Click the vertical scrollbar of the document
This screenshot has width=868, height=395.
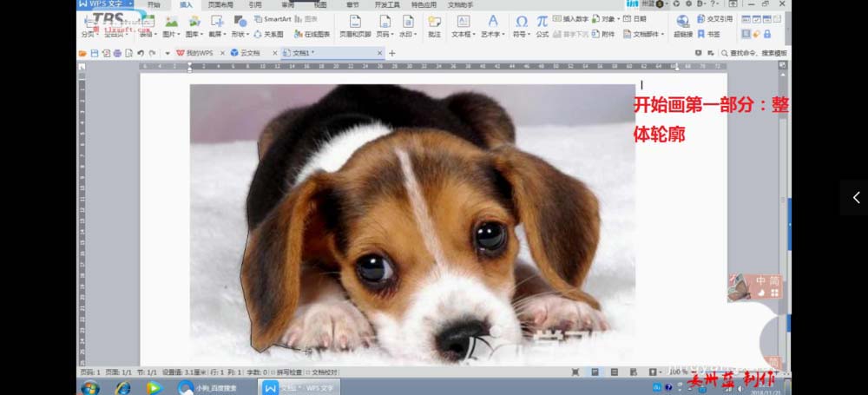click(782, 216)
